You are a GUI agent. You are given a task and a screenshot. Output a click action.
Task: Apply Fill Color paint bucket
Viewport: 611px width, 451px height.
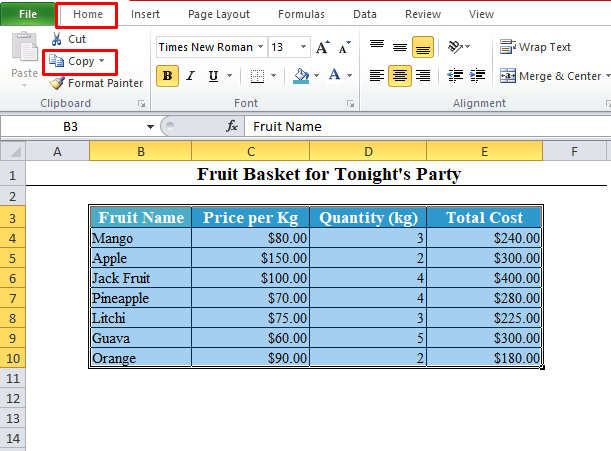[301, 76]
